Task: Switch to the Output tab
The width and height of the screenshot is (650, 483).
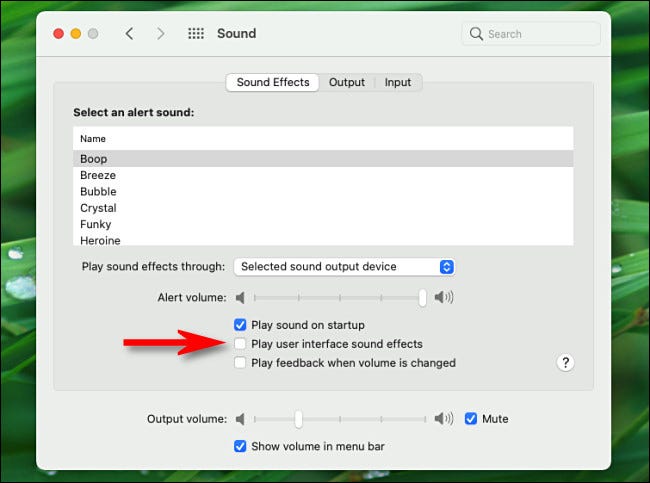Action: [347, 82]
